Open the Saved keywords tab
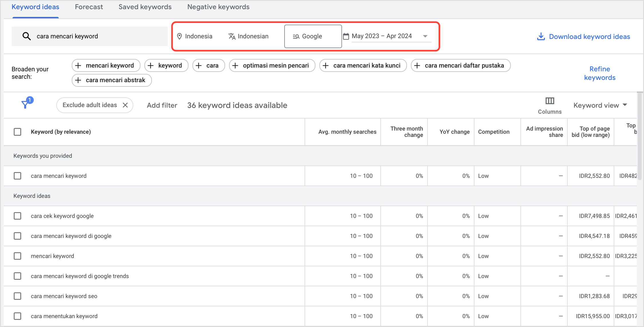This screenshot has height=327, width=644. click(145, 7)
